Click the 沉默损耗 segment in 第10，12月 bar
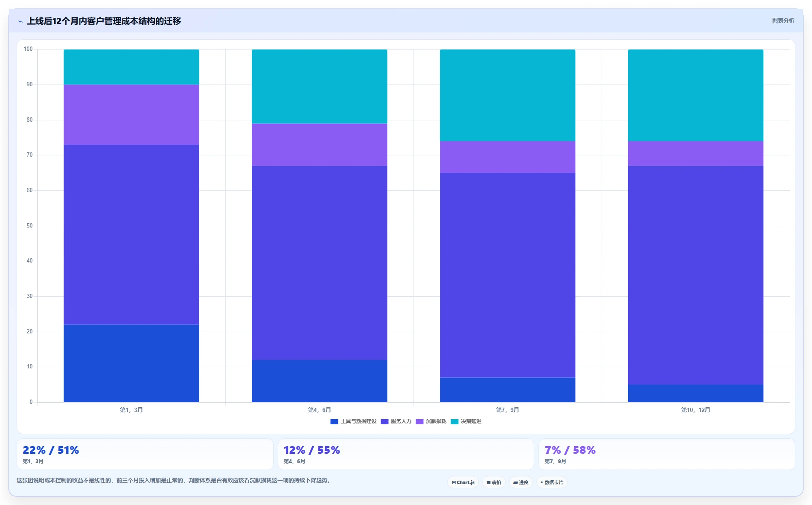The height and width of the screenshot is (505, 812). pyautogui.click(x=696, y=154)
